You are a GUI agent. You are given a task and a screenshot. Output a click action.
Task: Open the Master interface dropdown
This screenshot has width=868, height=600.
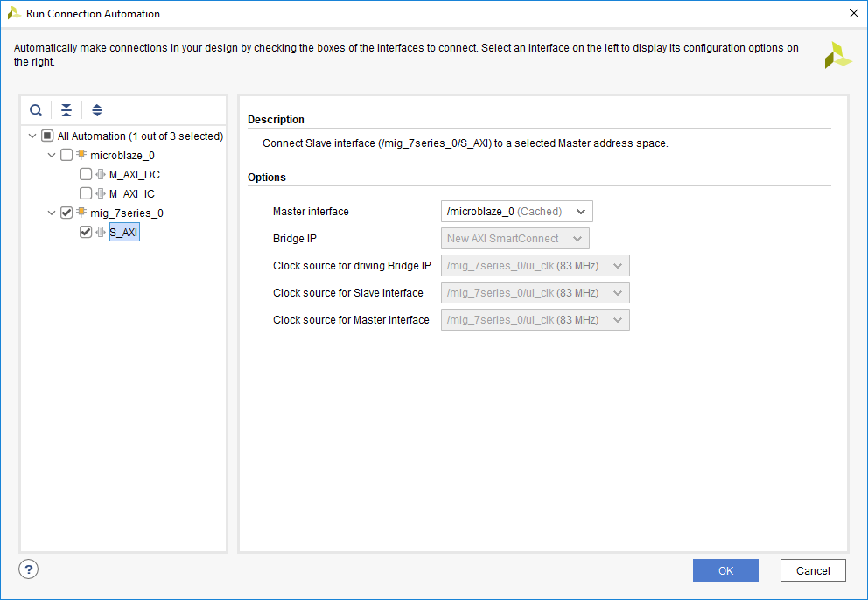coord(516,212)
